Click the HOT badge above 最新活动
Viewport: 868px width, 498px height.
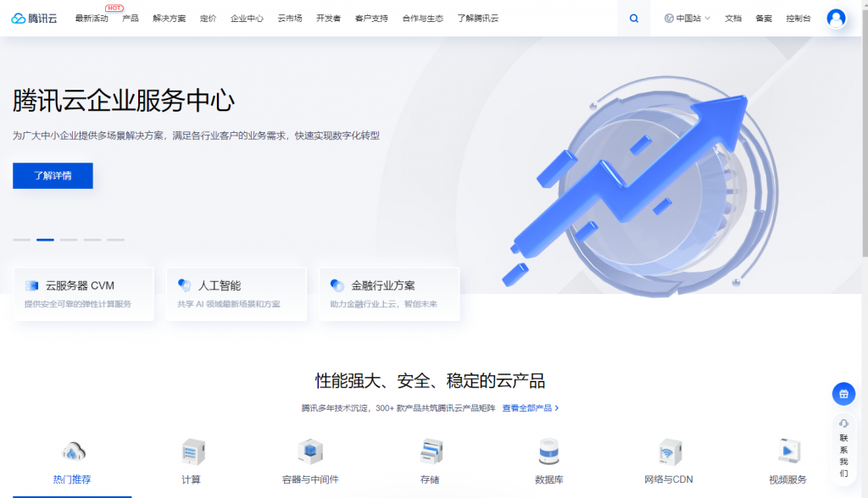(114, 8)
